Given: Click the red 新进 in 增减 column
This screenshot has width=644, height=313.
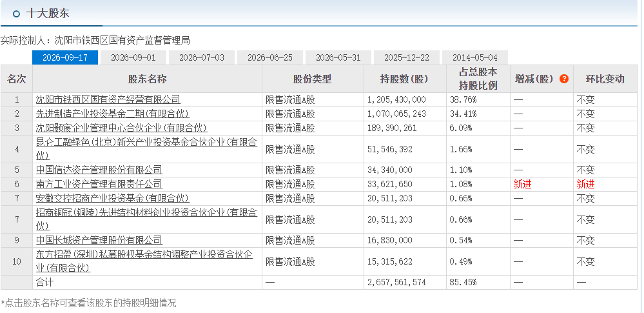Looking at the screenshot, I should 522,185.
